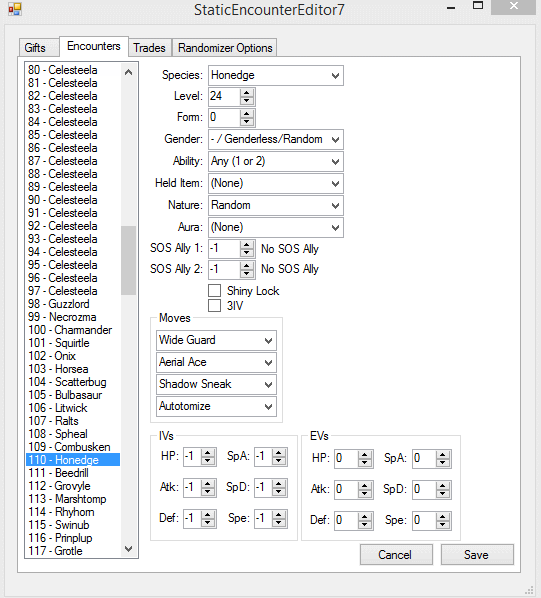
Task: Decrease SOS Ally 2 value
Action: 247,273
